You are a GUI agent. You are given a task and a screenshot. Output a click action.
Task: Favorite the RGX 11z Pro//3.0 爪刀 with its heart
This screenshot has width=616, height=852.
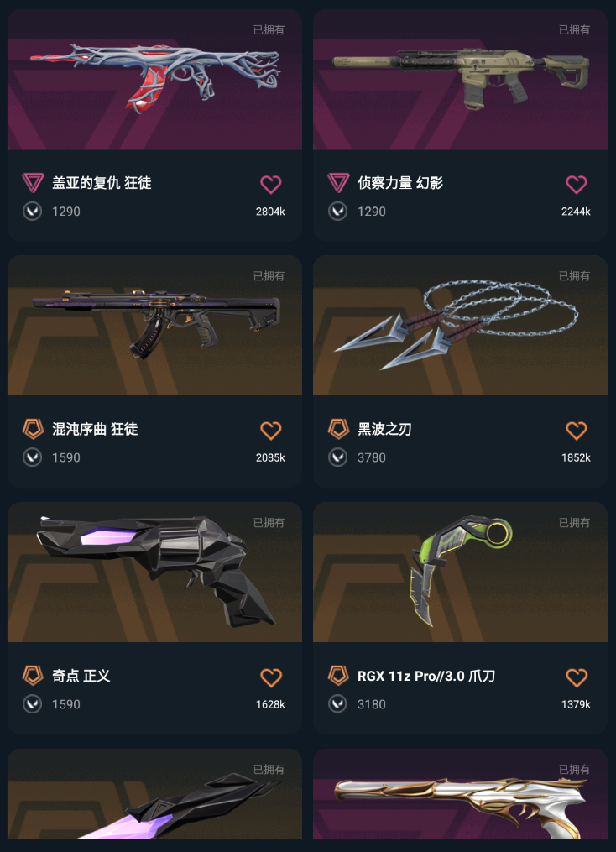click(577, 677)
